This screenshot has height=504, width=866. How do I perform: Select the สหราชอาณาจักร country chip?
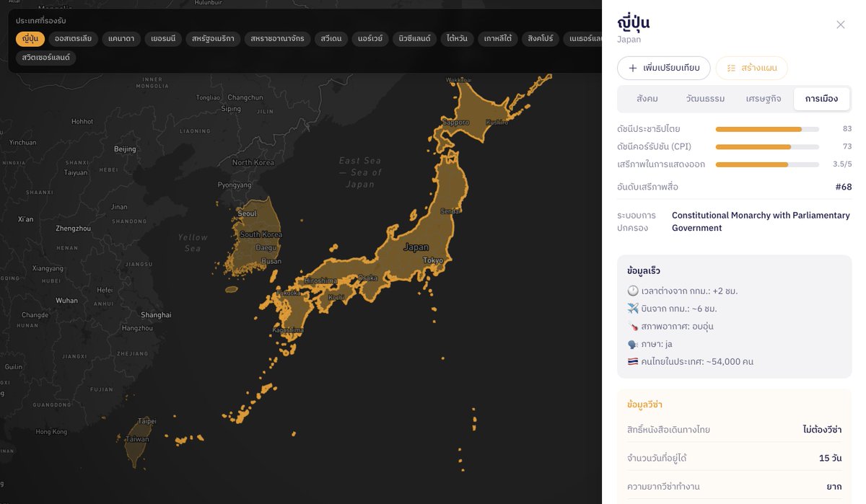click(277, 39)
